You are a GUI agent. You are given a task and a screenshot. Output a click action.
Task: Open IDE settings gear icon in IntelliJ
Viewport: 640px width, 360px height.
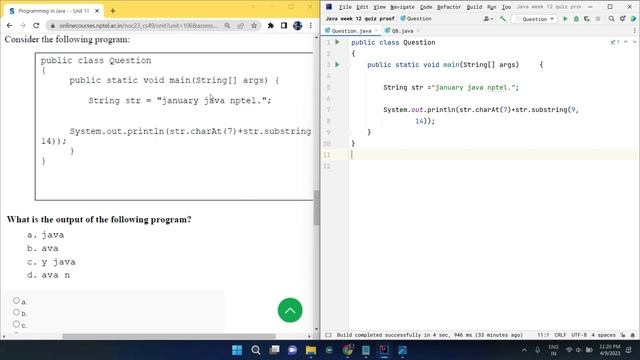(622, 19)
